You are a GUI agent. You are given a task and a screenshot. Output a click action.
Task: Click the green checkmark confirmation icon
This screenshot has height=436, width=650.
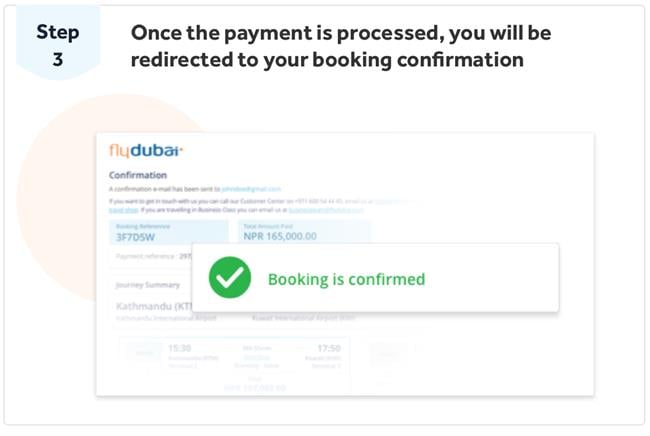click(230, 279)
